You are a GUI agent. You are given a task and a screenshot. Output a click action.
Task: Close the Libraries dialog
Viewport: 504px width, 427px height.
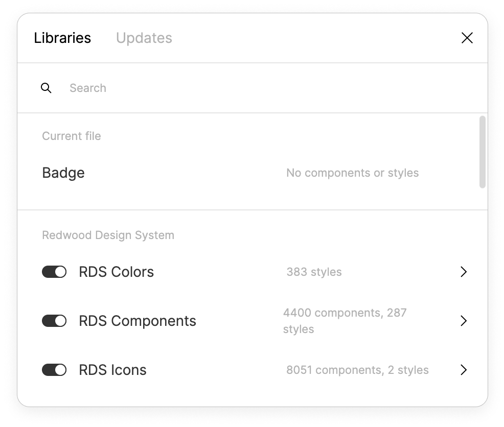(467, 38)
